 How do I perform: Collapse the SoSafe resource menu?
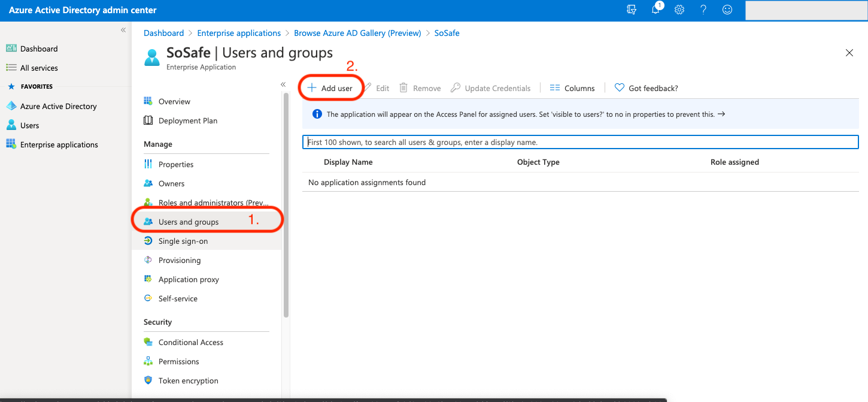(283, 84)
